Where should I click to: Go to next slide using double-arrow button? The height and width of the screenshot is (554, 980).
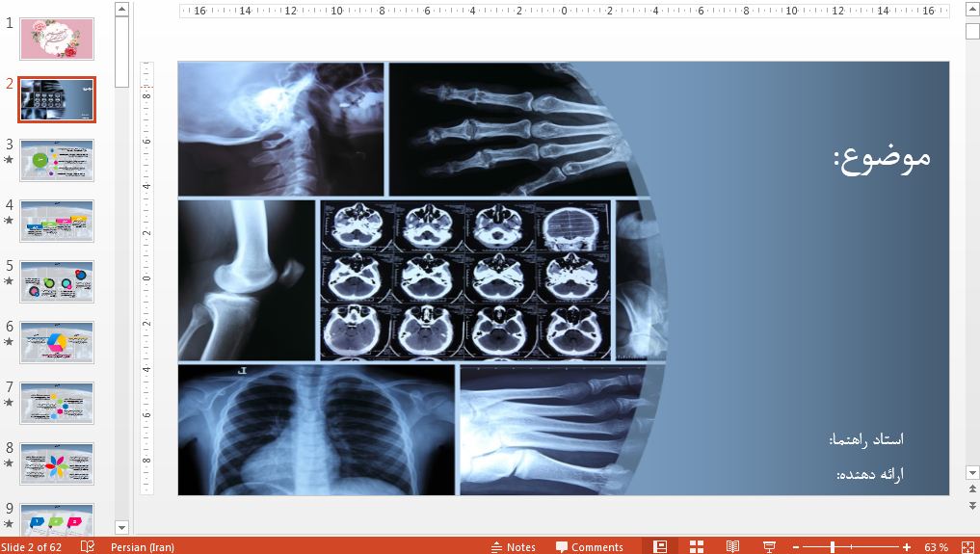point(972,504)
